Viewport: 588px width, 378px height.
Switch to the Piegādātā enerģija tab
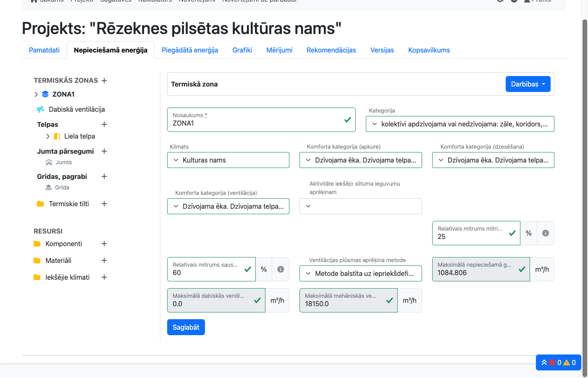pos(190,50)
